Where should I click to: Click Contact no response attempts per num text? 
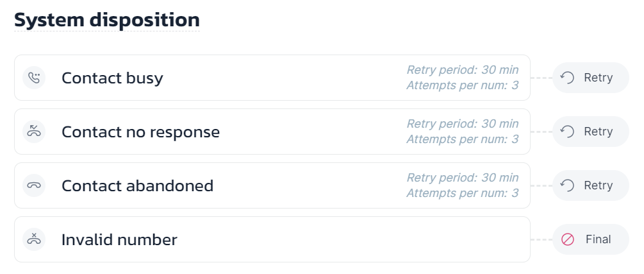pyautogui.click(x=463, y=139)
